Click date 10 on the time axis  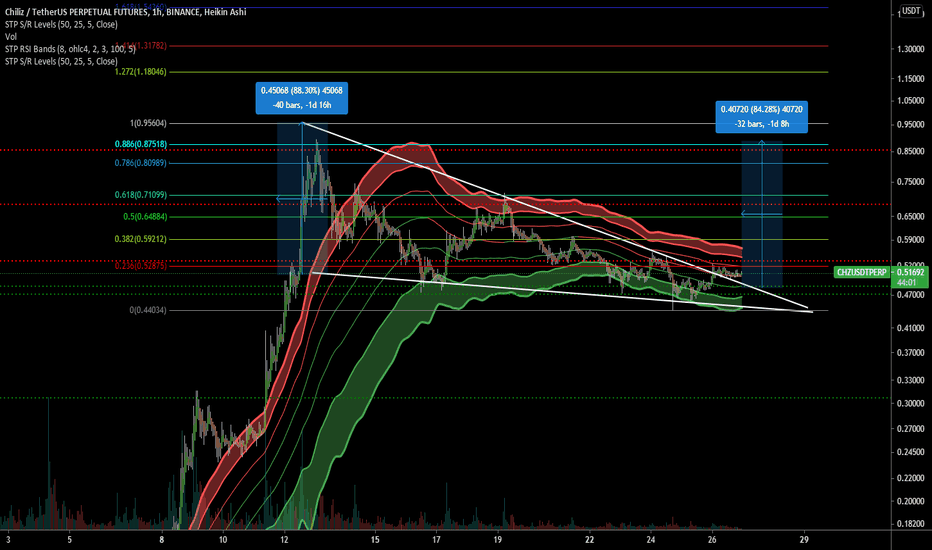pyautogui.click(x=223, y=540)
